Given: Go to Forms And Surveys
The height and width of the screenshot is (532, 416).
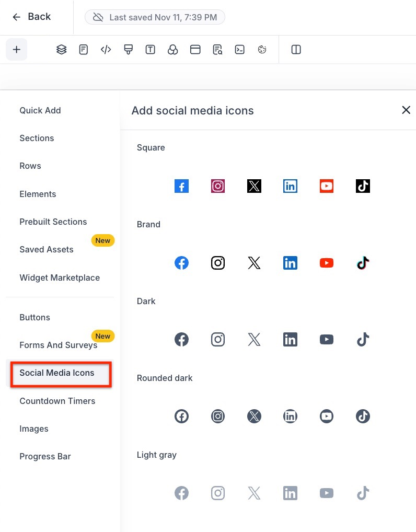Looking at the screenshot, I should point(59,345).
